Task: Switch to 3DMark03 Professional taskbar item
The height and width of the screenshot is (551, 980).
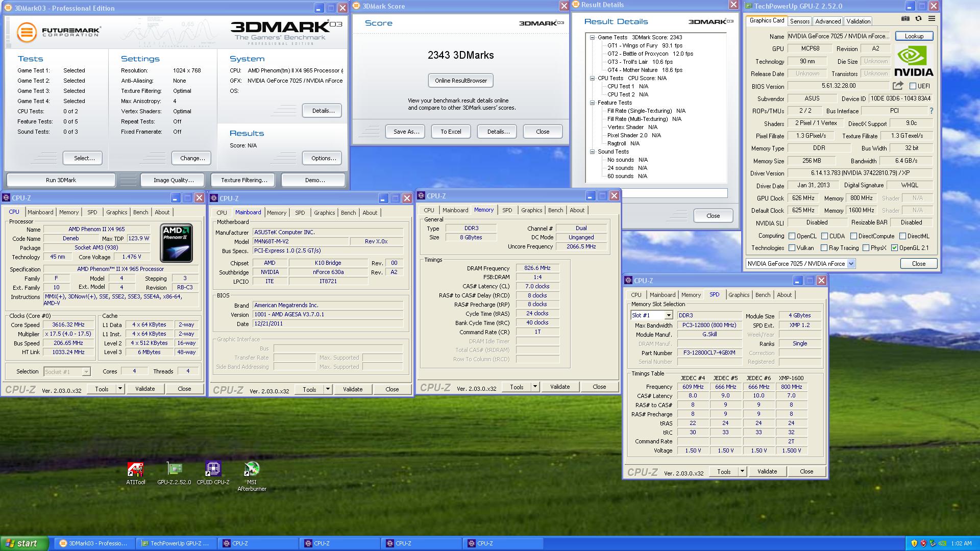Action: (95, 543)
